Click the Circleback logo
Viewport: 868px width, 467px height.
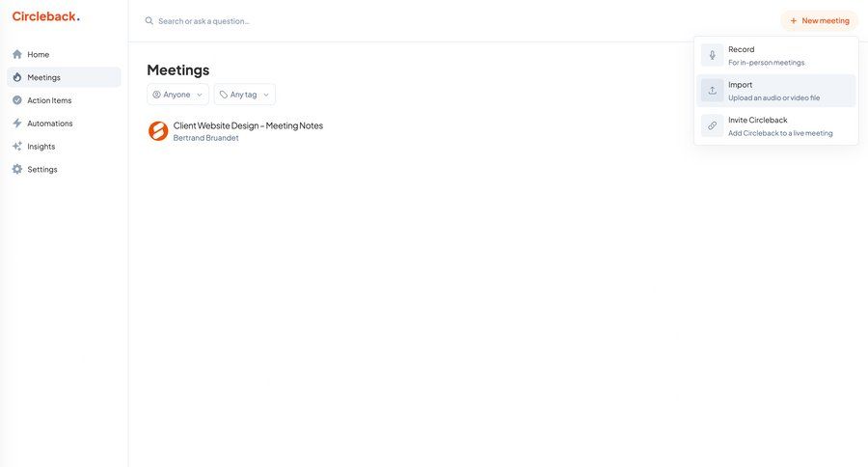pos(45,16)
